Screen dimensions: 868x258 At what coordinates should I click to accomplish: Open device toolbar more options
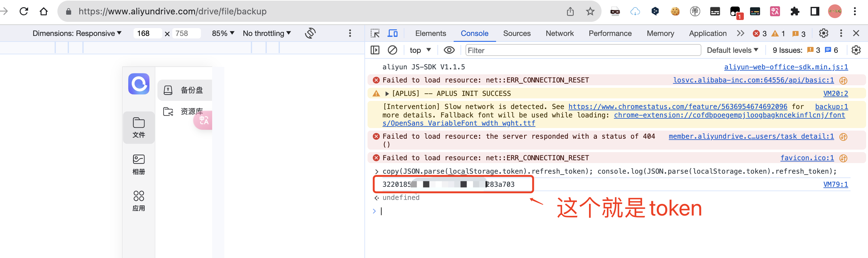click(x=350, y=33)
